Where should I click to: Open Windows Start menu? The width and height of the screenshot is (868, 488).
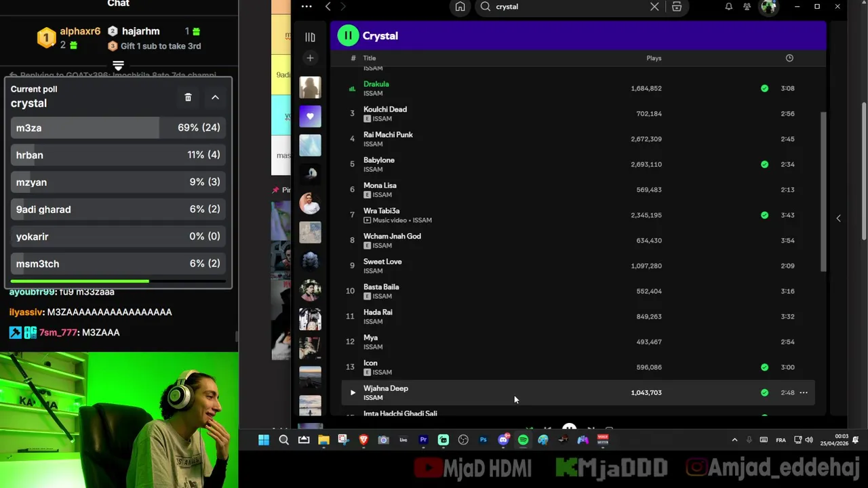[264, 440]
